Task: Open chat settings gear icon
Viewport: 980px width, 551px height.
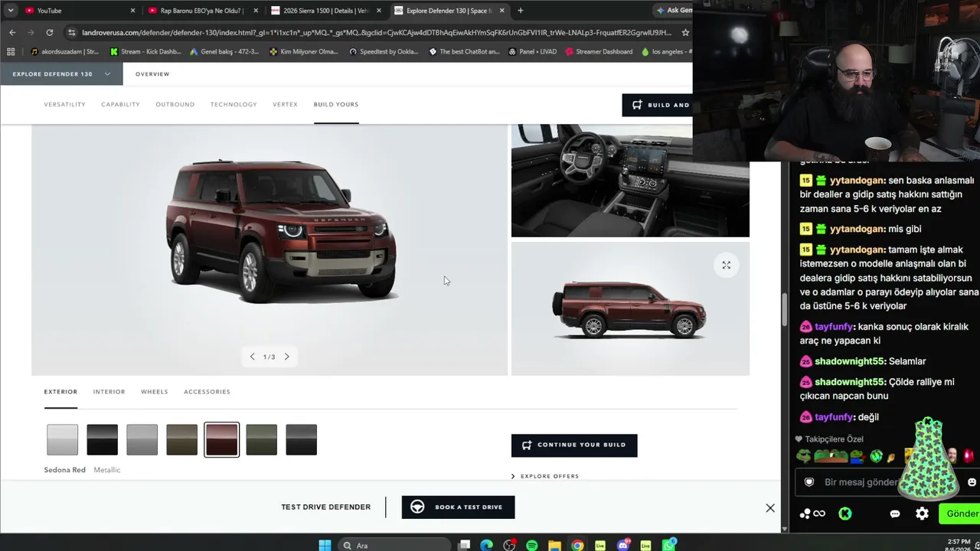Action: [x=923, y=514]
